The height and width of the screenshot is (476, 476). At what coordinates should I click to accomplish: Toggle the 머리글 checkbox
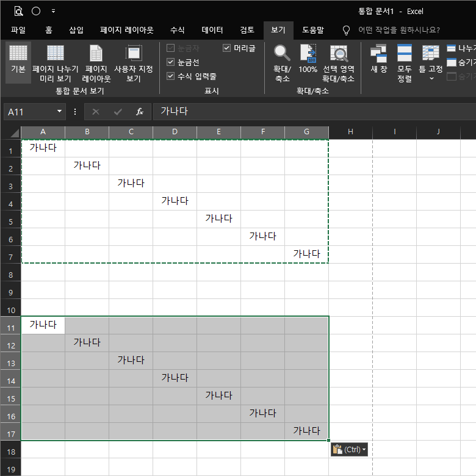(226, 48)
